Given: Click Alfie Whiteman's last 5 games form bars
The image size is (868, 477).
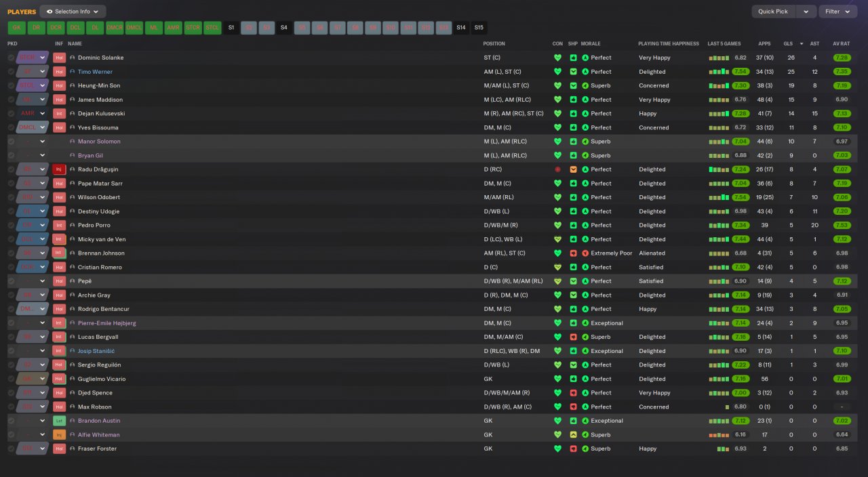Looking at the screenshot, I should tap(719, 435).
